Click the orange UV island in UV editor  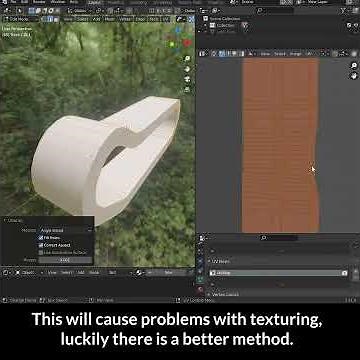click(x=281, y=145)
